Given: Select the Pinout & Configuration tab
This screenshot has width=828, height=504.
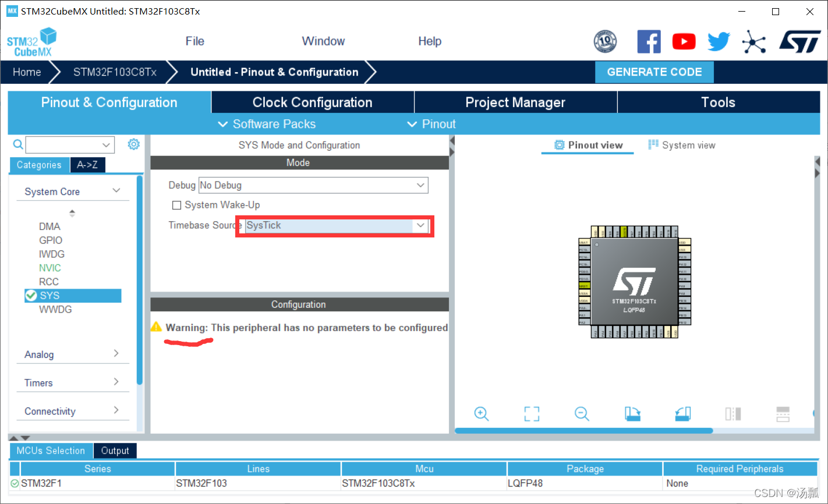Looking at the screenshot, I should tap(109, 102).
